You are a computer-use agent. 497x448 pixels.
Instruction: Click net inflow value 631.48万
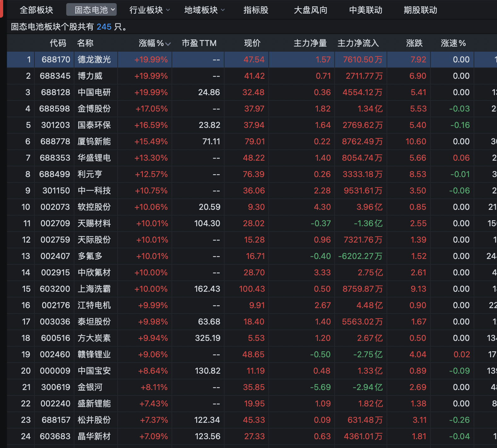(365, 420)
